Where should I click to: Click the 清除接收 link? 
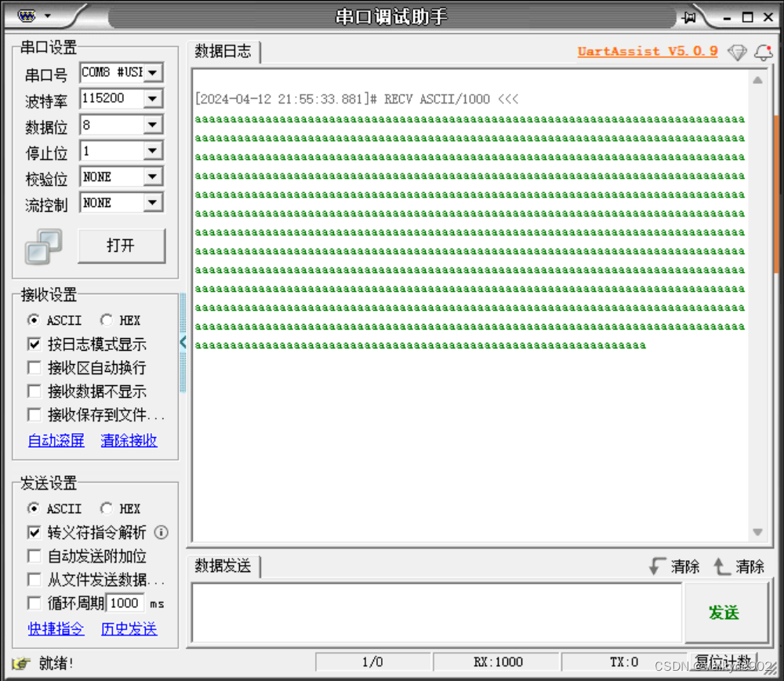pyautogui.click(x=129, y=440)
